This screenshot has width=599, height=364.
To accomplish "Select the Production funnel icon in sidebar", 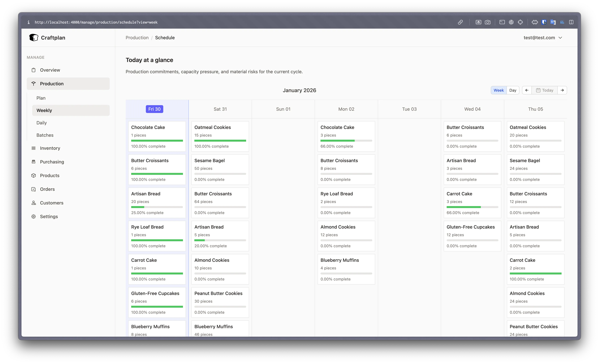I will click(34, 83).
